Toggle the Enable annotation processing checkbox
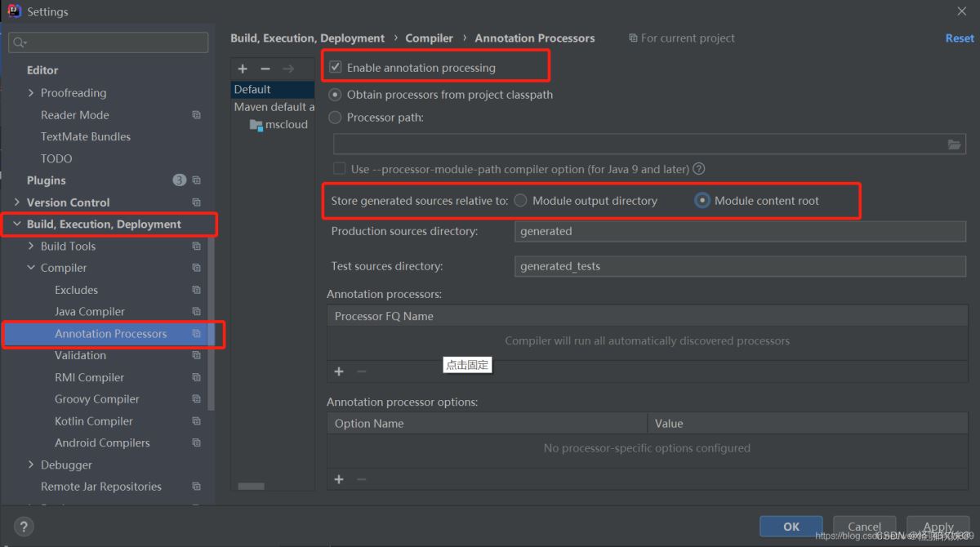Screen dimensions: 980x547 [336, 68]
